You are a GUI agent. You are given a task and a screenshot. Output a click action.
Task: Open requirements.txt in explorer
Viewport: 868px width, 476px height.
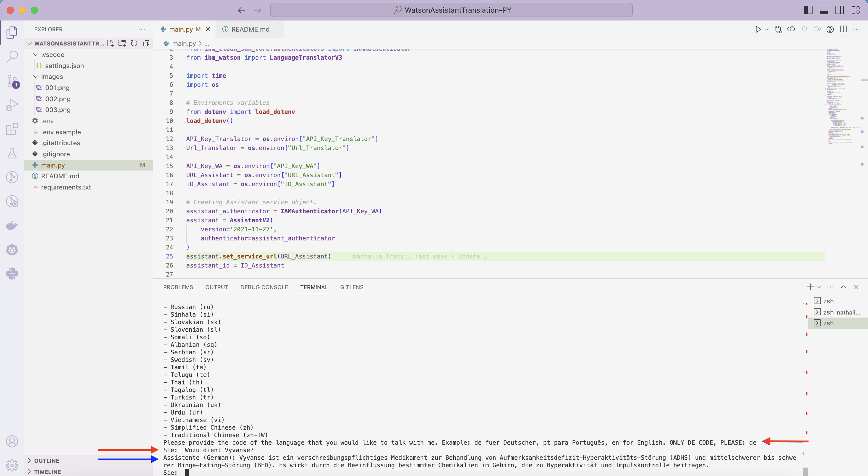66,187
